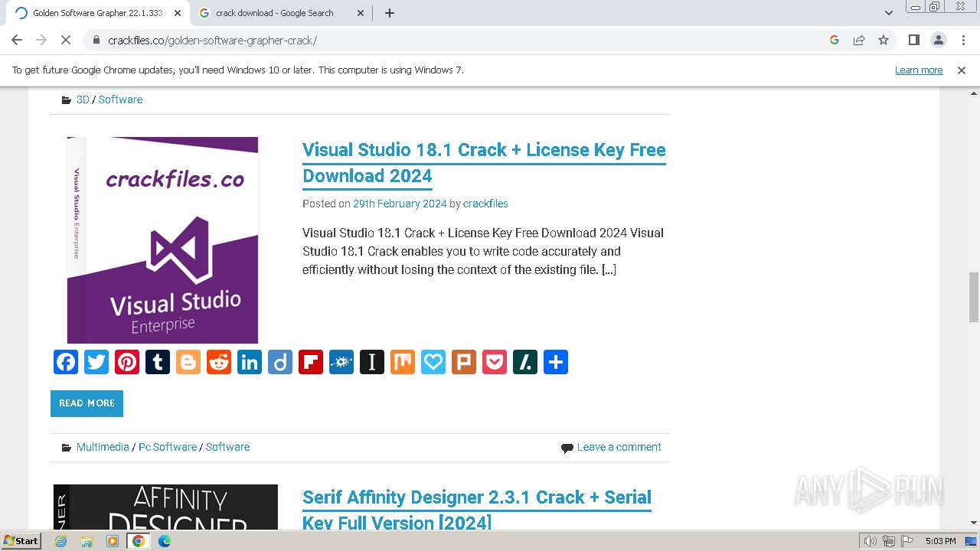This screenshot has width=980, height=551.
Task: Toggle Chrome side panel icon
Action: (x=913, y=40)
